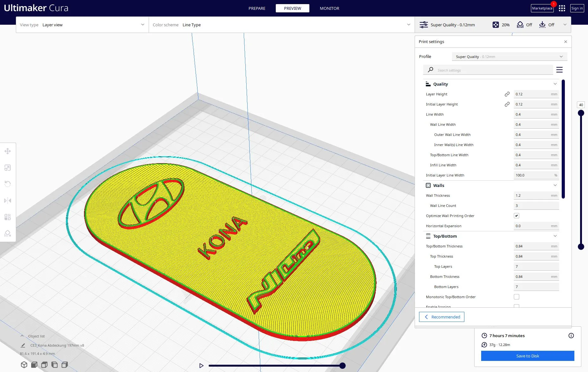Enable Monotonic Top/Bottom Order
This screenshot has height=372, width=588.
pos(516,297)
